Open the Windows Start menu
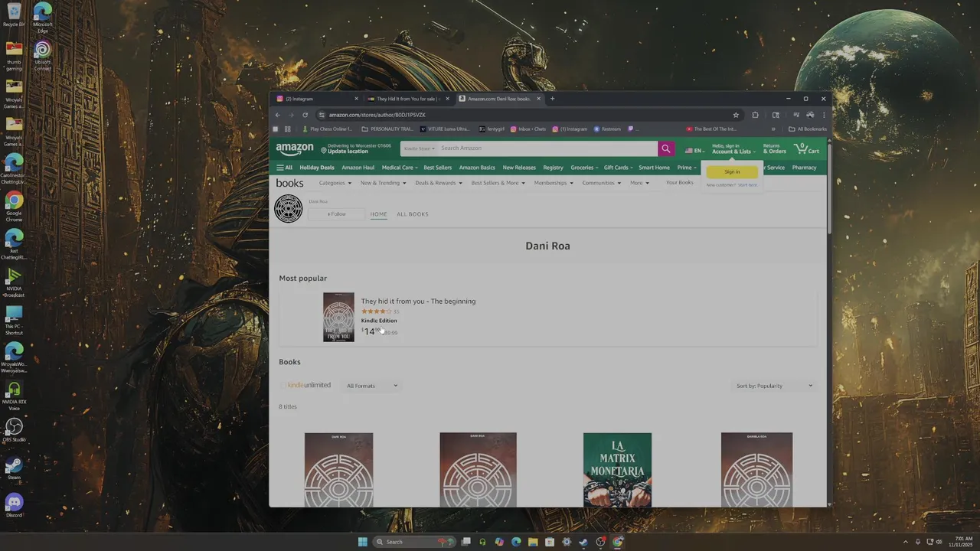Screen dimensions: 980x551 (x=363, y=542)
